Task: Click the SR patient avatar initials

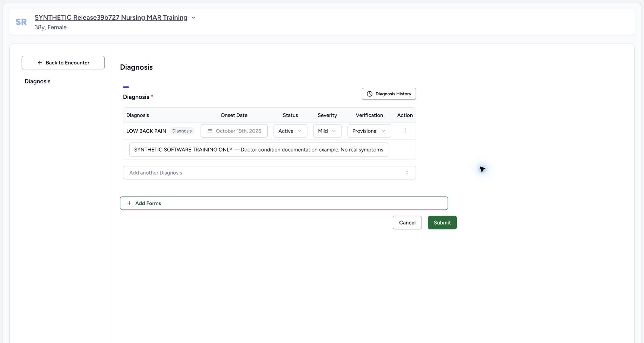Action: coord(21,22)
